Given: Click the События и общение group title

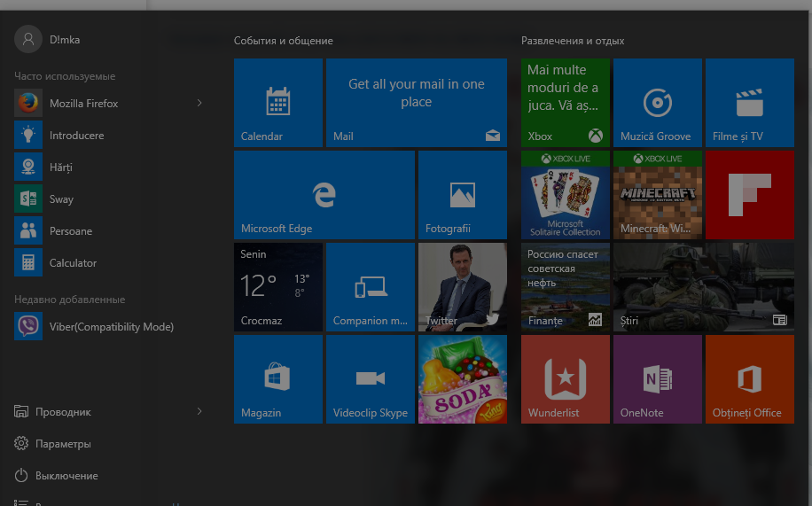Looking at the screenshot, I should tap(284, 41).
